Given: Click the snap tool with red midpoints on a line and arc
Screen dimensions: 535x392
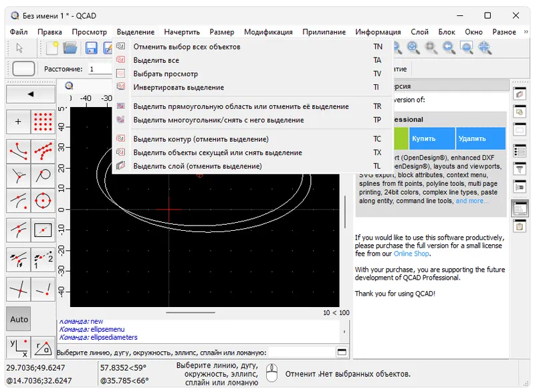Looking at the screenshot, I should point(19,230).
